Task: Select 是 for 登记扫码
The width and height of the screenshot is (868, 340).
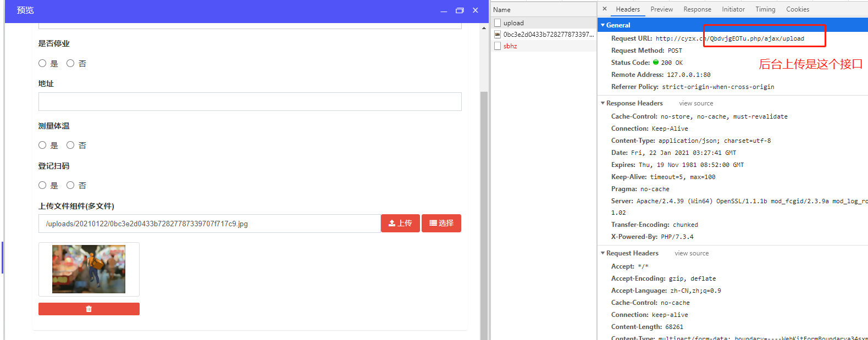Action: (42, 185)
